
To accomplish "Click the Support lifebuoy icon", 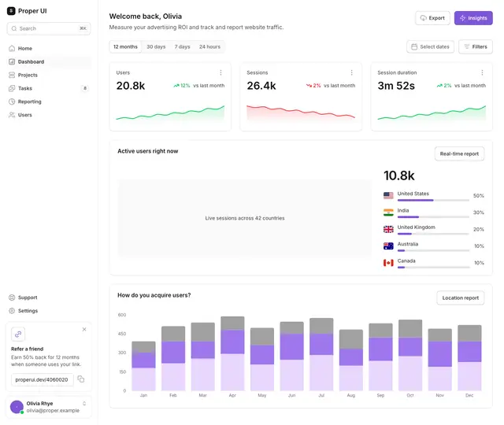I will pyautogui.click(x=12, y=297).
